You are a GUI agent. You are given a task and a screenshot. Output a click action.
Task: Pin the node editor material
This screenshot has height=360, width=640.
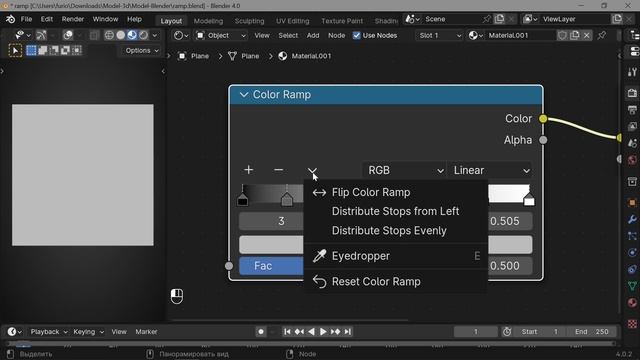602,36
